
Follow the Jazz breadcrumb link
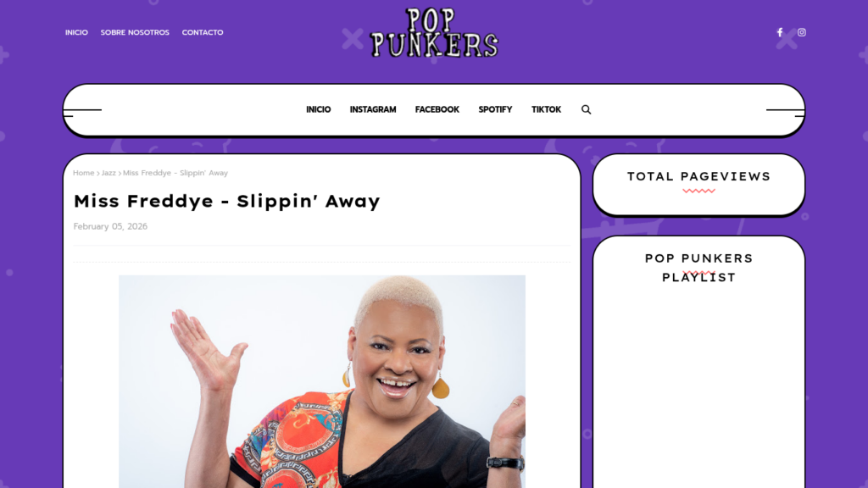pos(108,173)
